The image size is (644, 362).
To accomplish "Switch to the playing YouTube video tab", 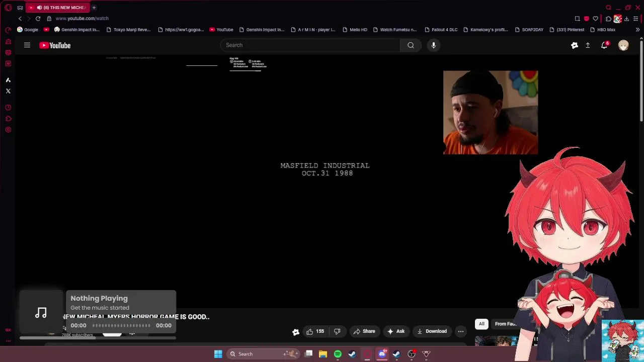I will click(x=57, y=8).
